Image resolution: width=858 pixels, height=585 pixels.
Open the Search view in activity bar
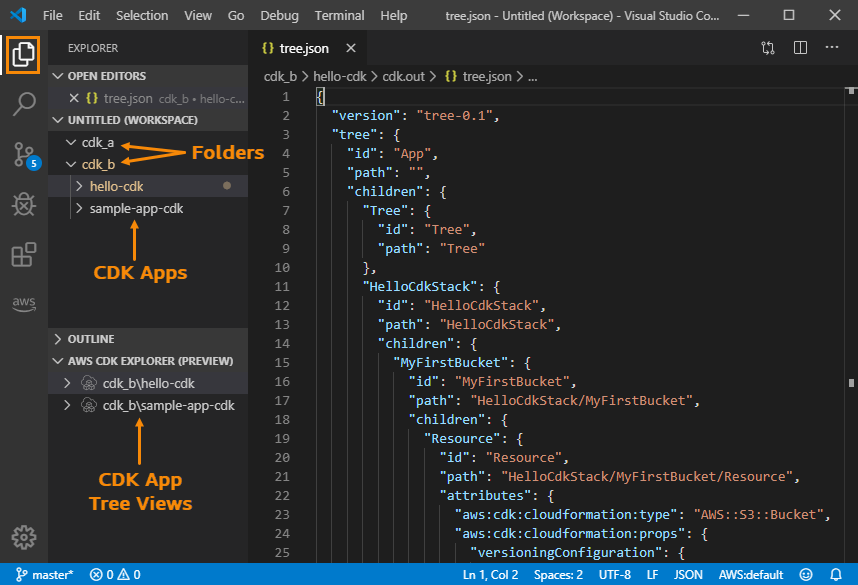coord(24,104)
